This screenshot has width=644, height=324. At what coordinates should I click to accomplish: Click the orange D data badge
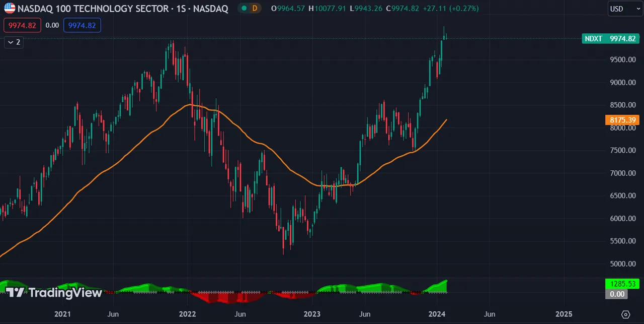pyautogui.click(x=255, y=9)
